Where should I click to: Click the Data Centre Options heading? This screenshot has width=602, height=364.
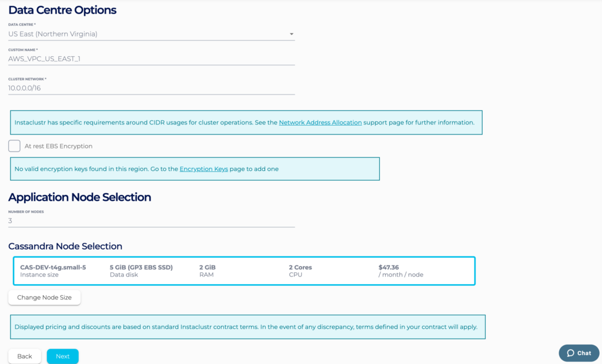pos(61,10)
